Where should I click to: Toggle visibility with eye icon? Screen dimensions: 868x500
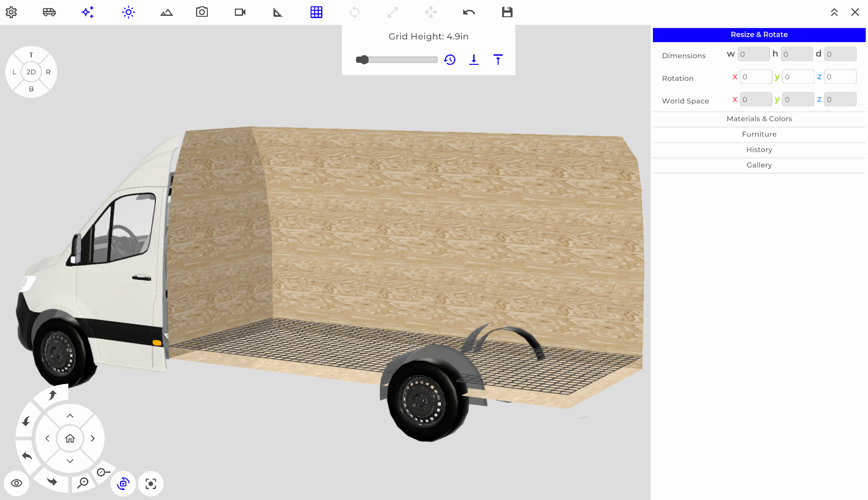point(17,483)
